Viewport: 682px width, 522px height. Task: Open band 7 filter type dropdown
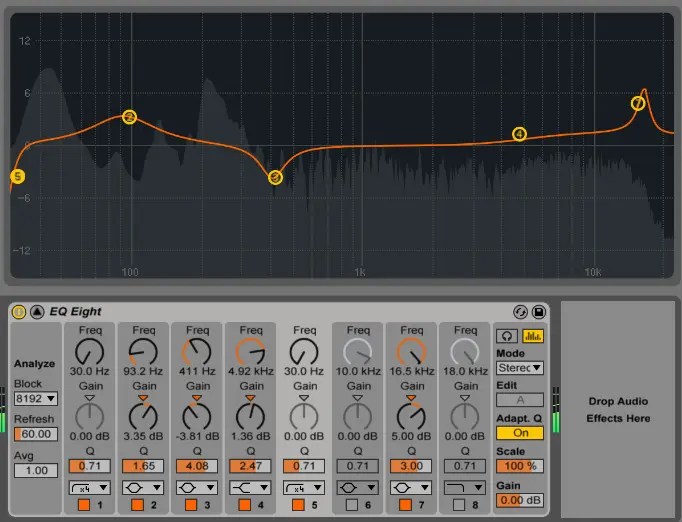(411, 488)
